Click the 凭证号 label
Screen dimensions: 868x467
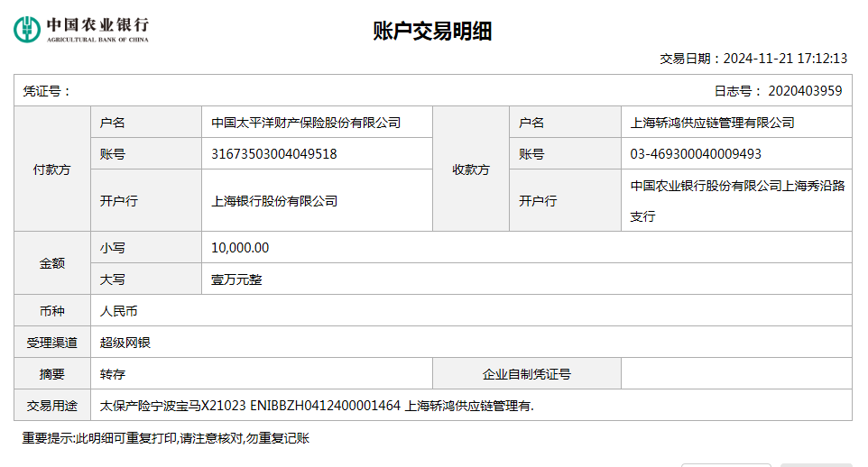click(x=47, y=91)
